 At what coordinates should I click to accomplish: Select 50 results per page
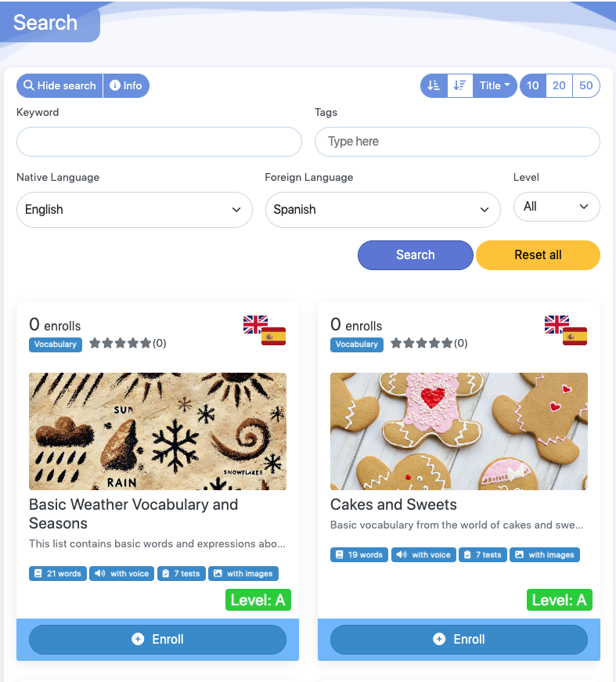click(586, 85)
